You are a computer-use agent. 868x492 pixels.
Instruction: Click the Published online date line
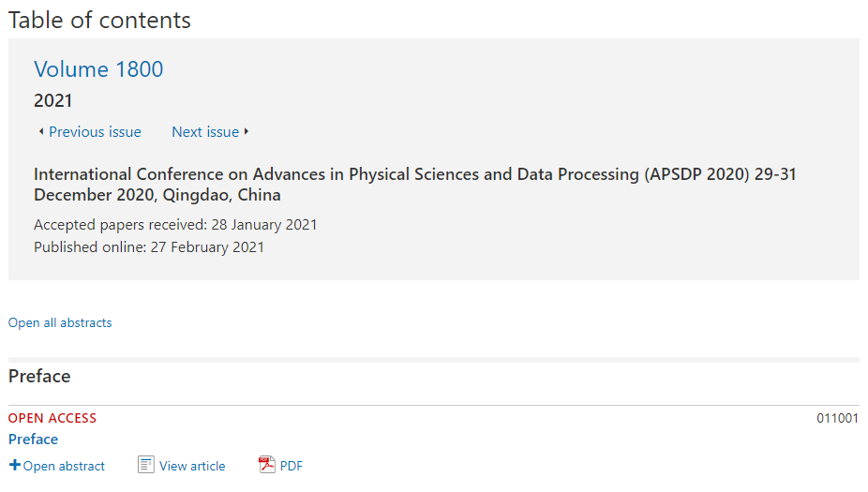tap(149, 246)
